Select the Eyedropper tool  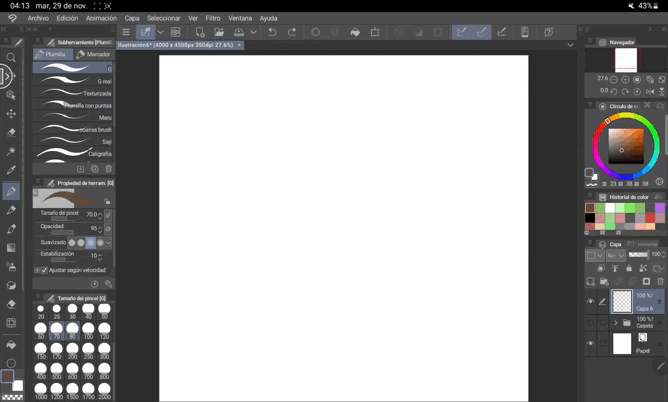click(x=11, y=170)
